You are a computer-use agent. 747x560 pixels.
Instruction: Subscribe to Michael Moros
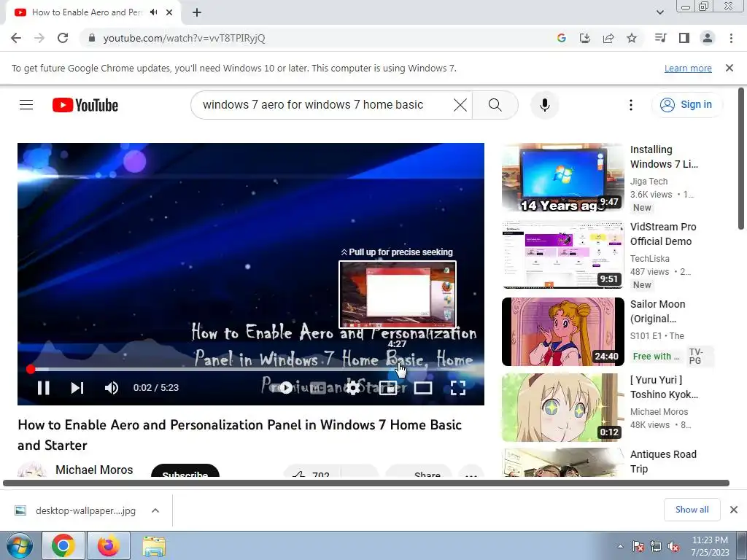point(185,472)
